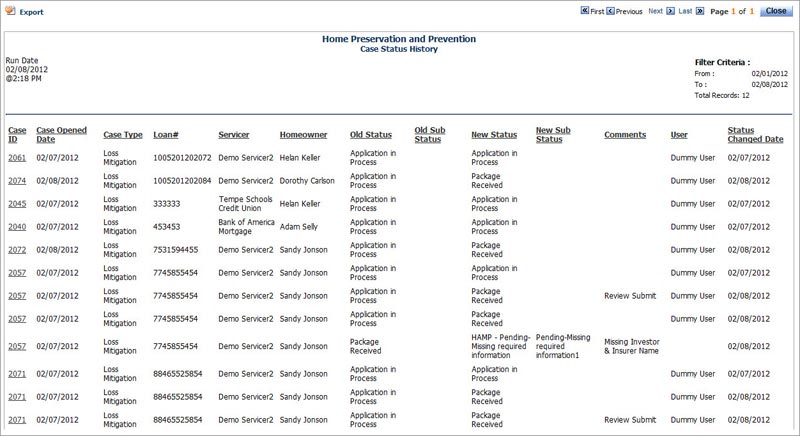Screen dimensions: 800x436
Task: Sort by Status Changed Date header
Action: click(x=755, y=135)
